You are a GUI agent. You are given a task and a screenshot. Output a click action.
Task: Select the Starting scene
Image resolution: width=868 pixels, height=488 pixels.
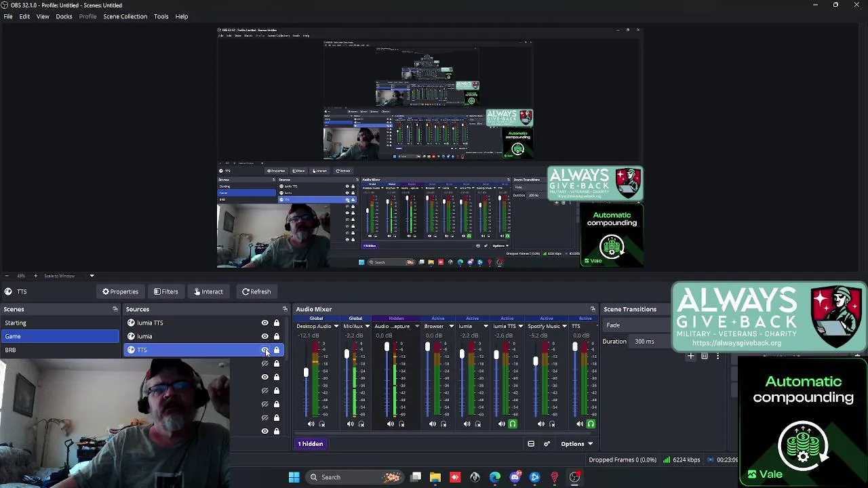[60, 323]
